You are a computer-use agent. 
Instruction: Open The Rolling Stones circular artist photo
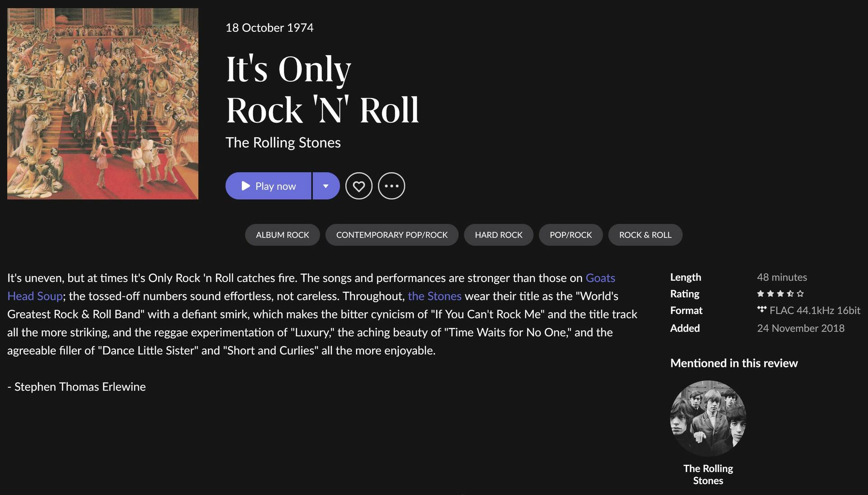[708, 419]
